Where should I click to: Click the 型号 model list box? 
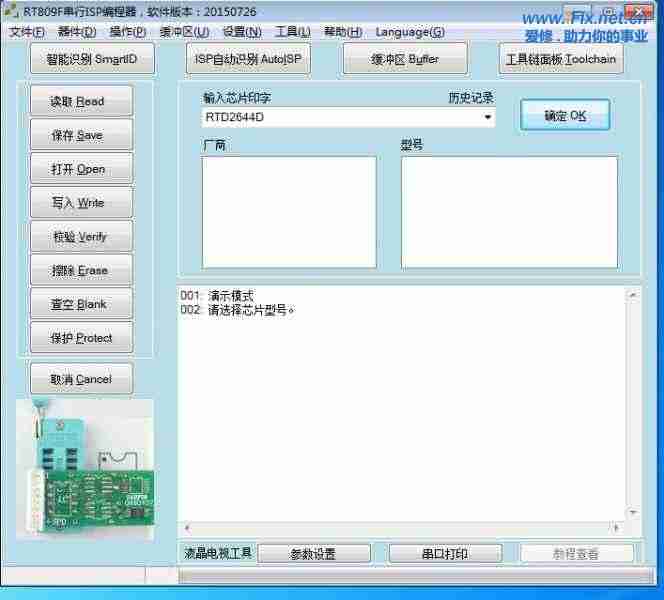pyautogui.click(x=509, y=213)
